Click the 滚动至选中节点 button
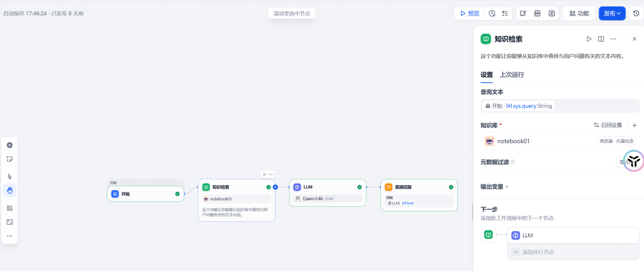The width and height of the screenshot is (644, 271). pyautogui.click(x=292, y=14)
